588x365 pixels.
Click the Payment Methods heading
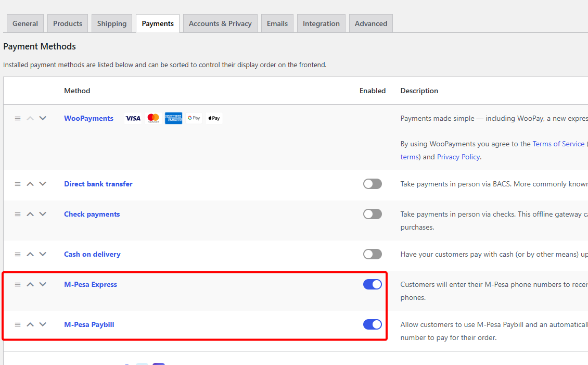click(x=40, y=46)
